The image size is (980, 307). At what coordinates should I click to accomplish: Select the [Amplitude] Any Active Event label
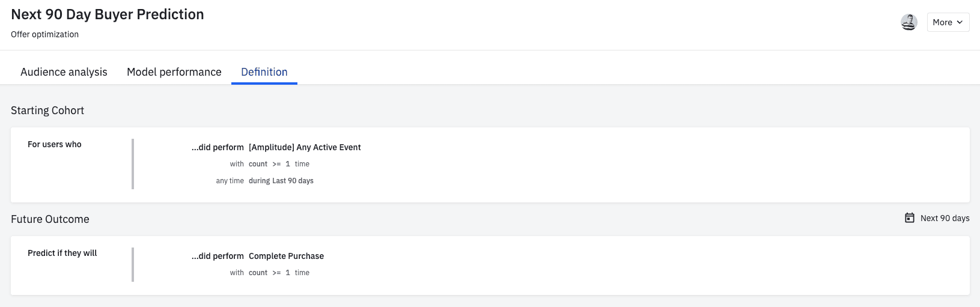tap(305, 147)
